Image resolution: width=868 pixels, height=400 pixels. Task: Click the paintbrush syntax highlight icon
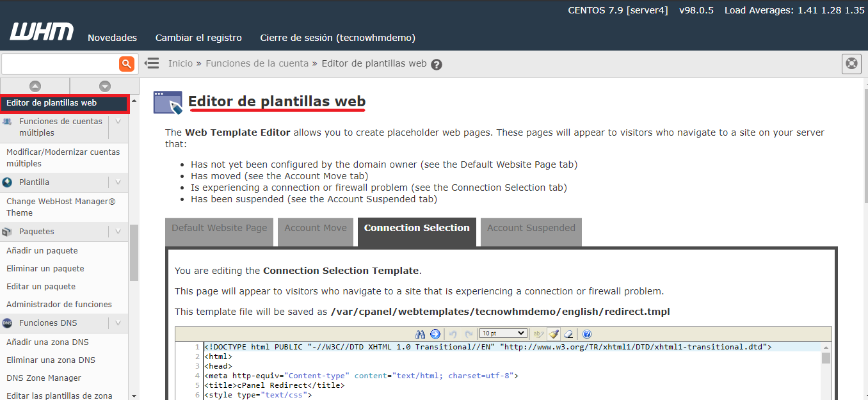(x=554, y=334)
